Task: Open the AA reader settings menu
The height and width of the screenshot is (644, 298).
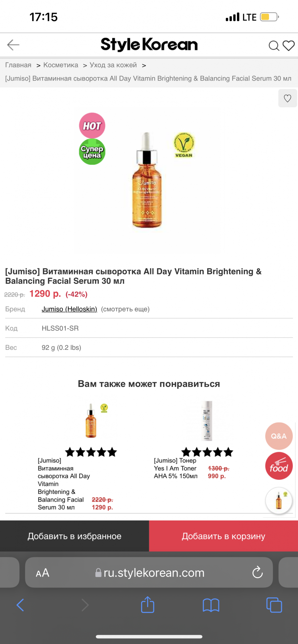Action: click(43, 573)
